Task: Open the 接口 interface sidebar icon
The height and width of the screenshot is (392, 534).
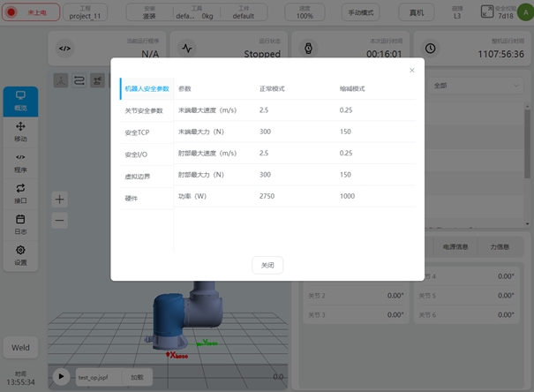Action: (x=20, y=192)
